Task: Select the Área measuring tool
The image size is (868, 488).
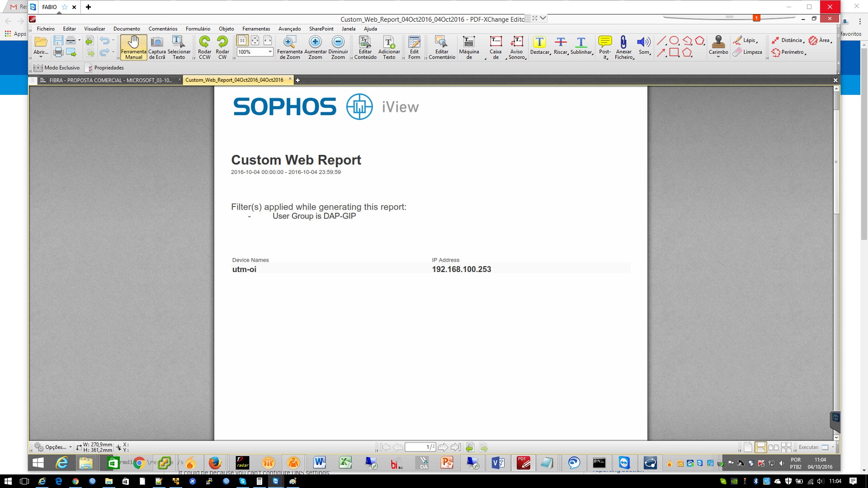Action: (820, 40)
